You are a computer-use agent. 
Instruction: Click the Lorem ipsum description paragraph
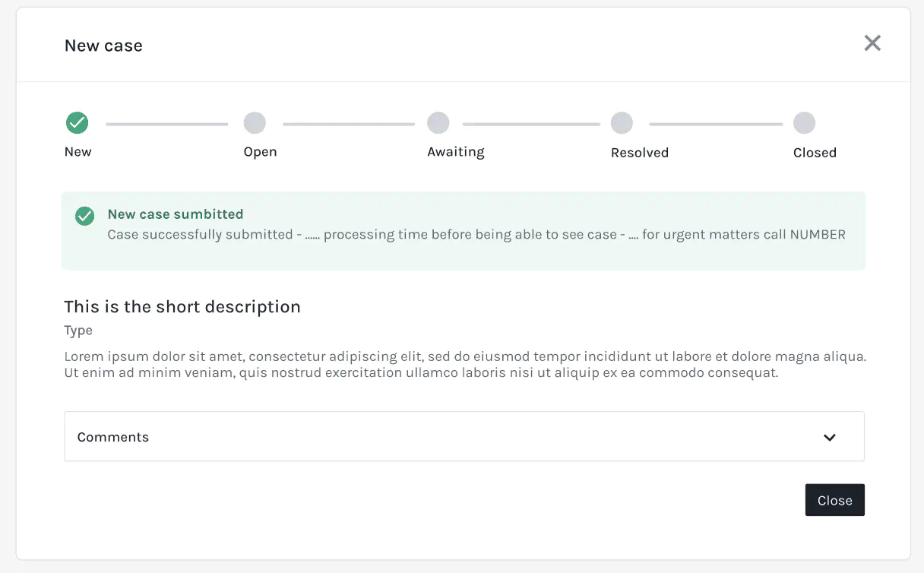(465, 365)
